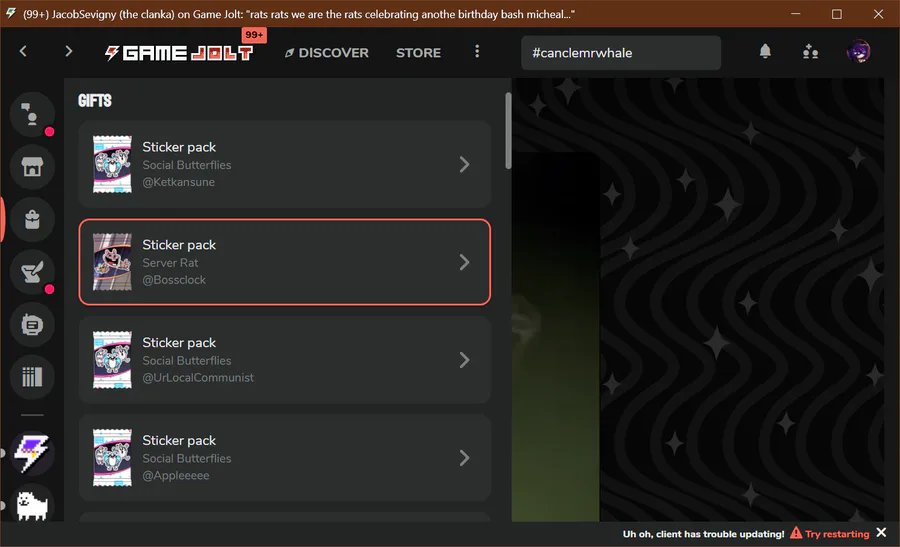Go to the Discover tab
Image resolution: width=900 pixels, height=547 pixels.
click(327, 53)
